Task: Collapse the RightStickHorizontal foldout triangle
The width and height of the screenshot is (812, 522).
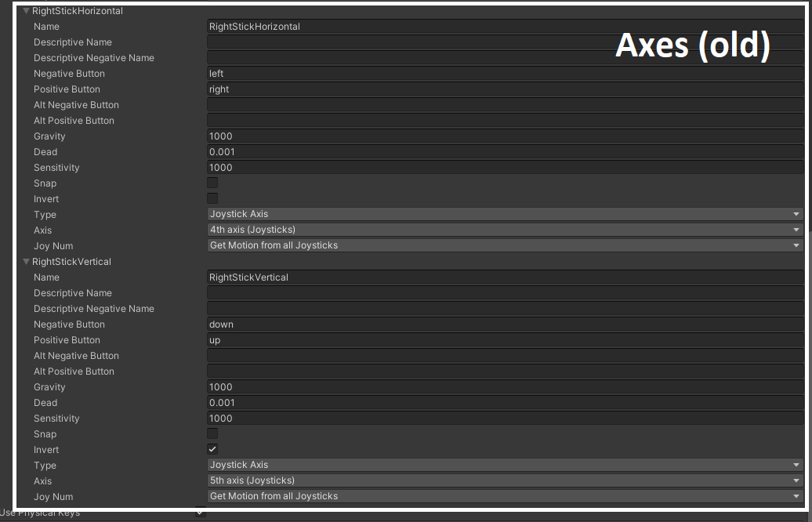Action: [26, 11]
